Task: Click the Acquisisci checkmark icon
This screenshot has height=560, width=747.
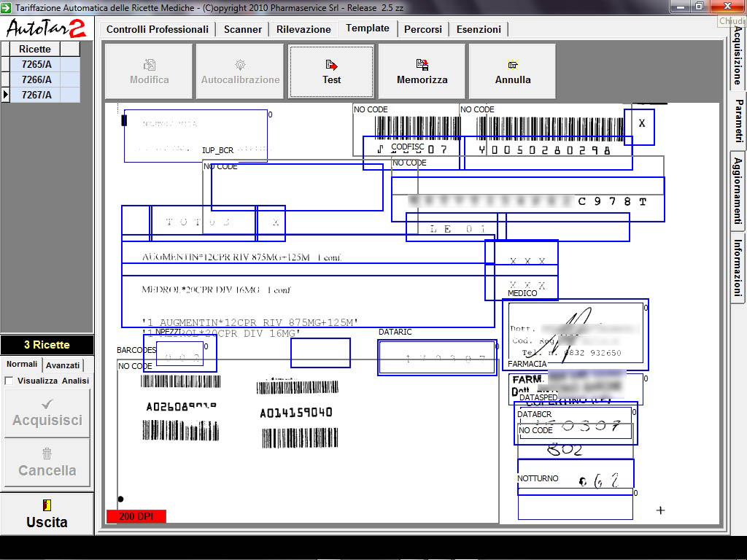Action: pyautogui.click(x=47, y=403)
